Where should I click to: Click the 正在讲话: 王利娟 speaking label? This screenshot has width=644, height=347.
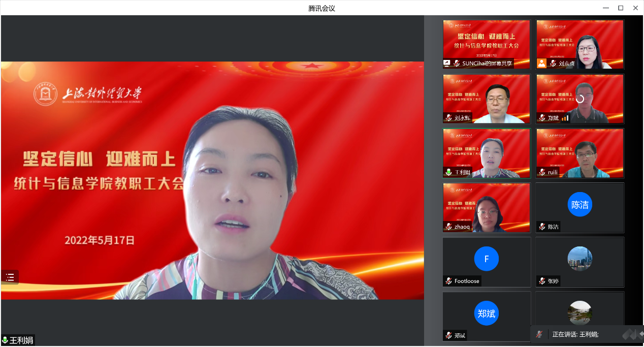(575, 334)
